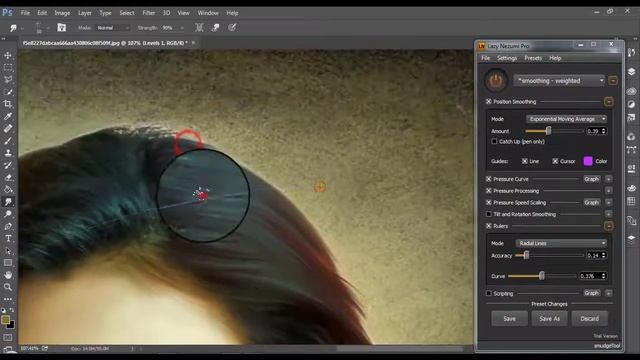Select the Lasso tool
The image size is (640, 360).
(x=8, y=80)
